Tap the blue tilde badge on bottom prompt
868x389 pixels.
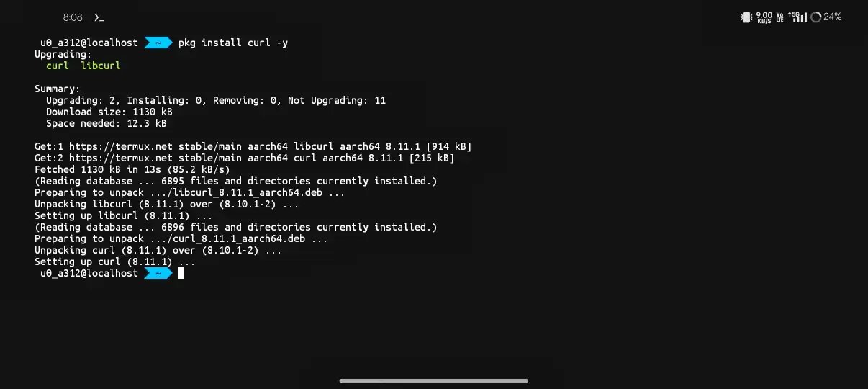tap(158, 273)
